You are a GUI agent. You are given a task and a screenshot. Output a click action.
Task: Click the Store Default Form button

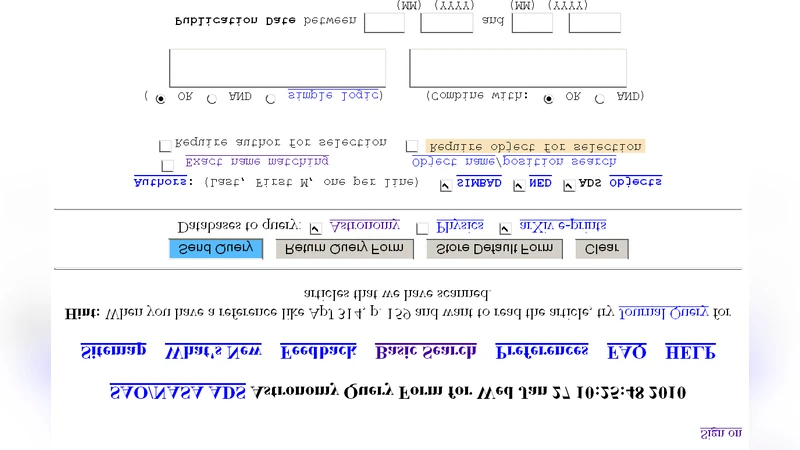pos(494,249)
